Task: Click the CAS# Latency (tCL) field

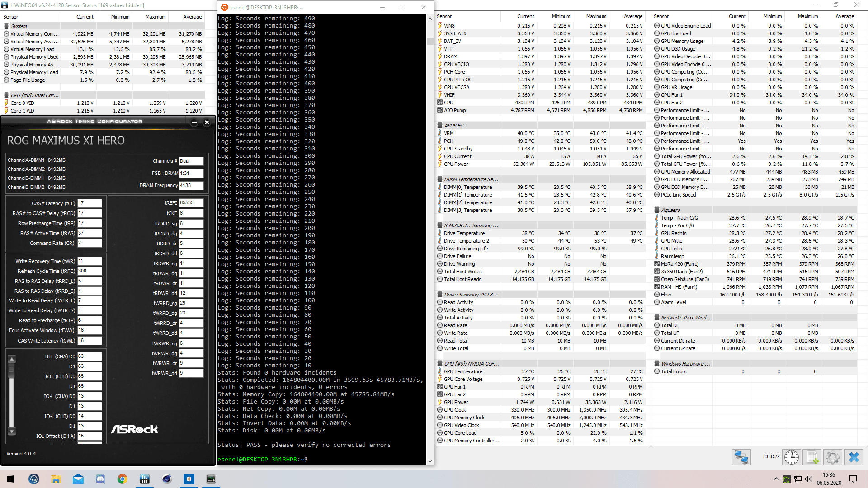Action: (90, 203)
